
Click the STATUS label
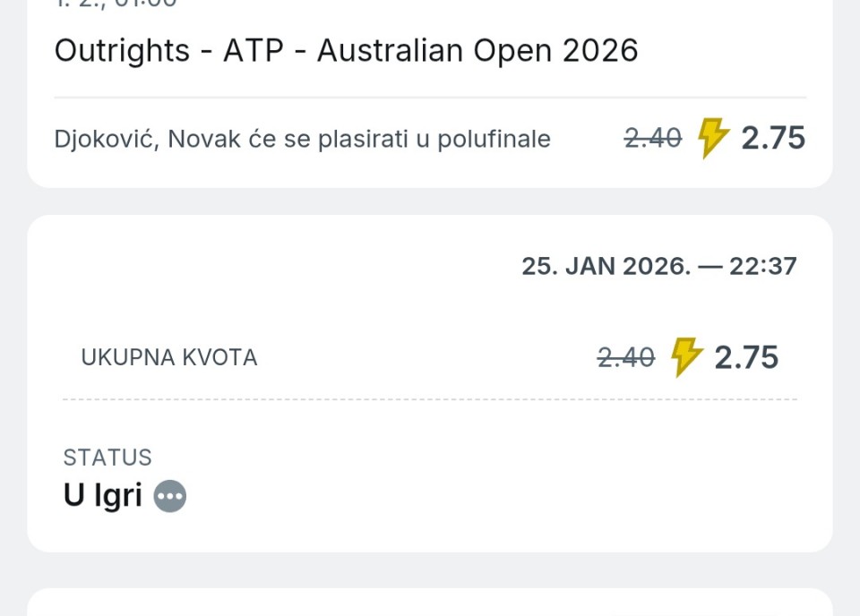107,458
